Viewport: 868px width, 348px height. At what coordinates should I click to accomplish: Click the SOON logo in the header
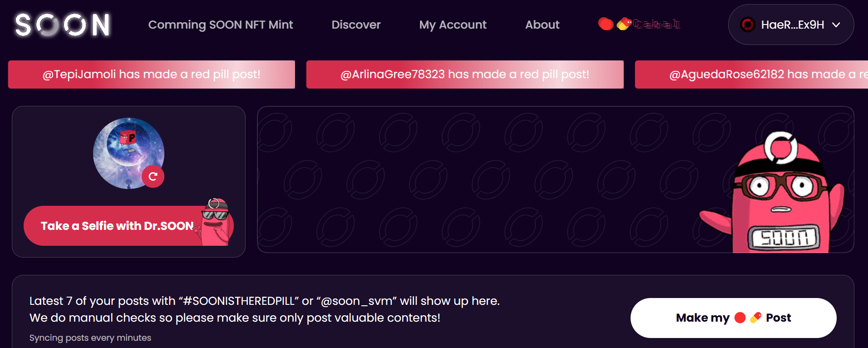(x=63, y=25)
